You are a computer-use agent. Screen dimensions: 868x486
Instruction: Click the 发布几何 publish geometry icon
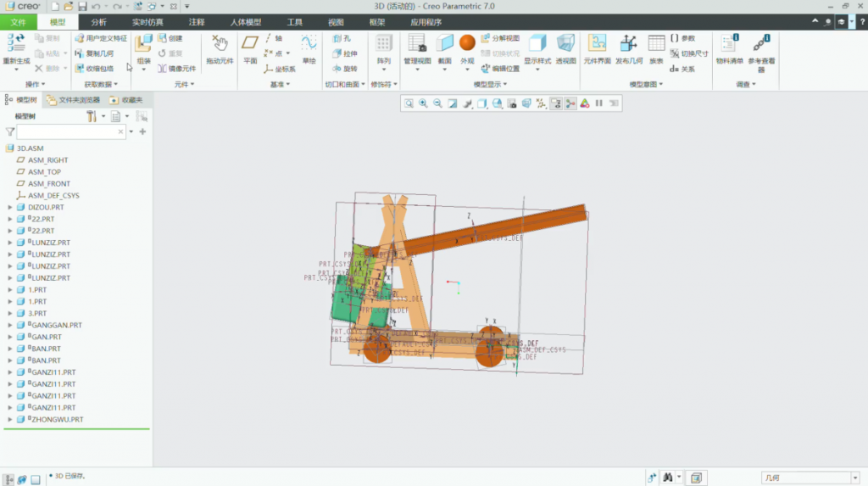click(628, 43)
